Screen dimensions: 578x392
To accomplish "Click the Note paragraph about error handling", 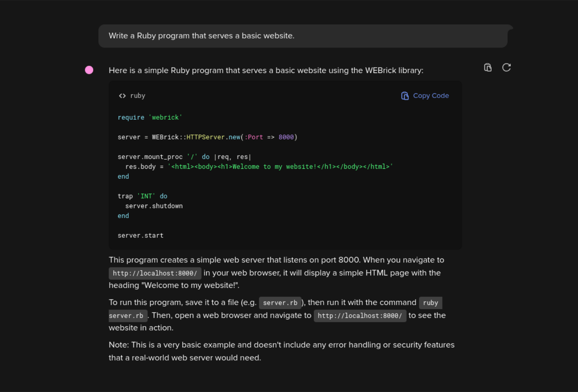I will (x=282, y=351).
